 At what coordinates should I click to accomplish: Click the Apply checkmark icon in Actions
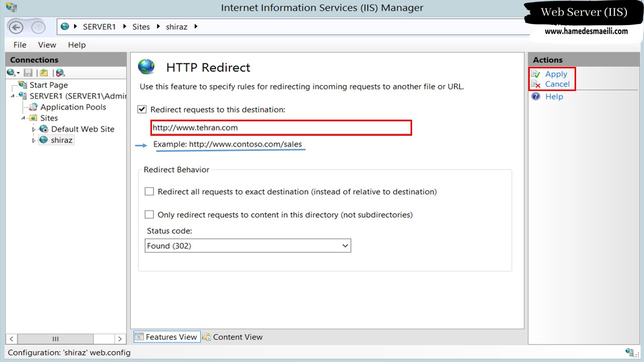(536, 74)
